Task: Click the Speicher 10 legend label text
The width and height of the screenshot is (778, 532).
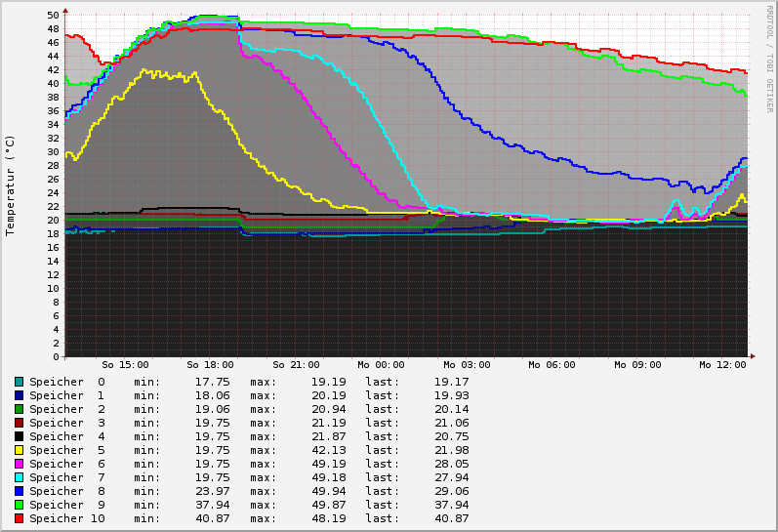Action: tap(66, 518)
